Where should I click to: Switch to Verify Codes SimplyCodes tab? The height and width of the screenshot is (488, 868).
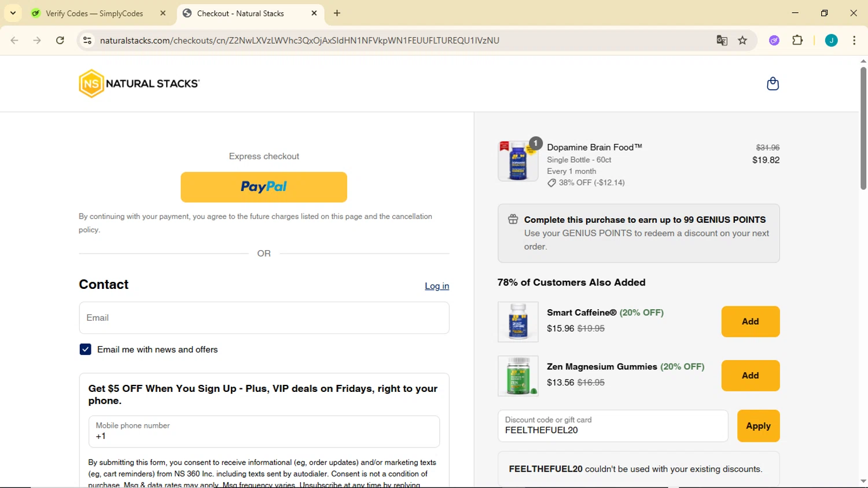click(x=94, y=13)
